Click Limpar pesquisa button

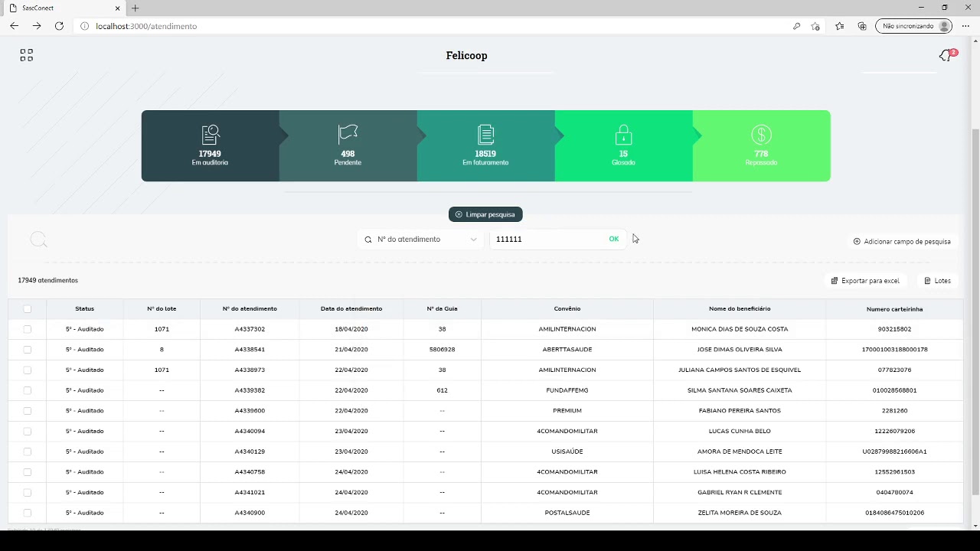pos(485,214)
